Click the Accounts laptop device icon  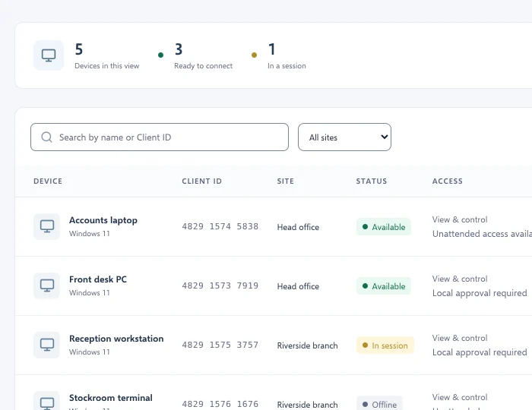[47, 226]
